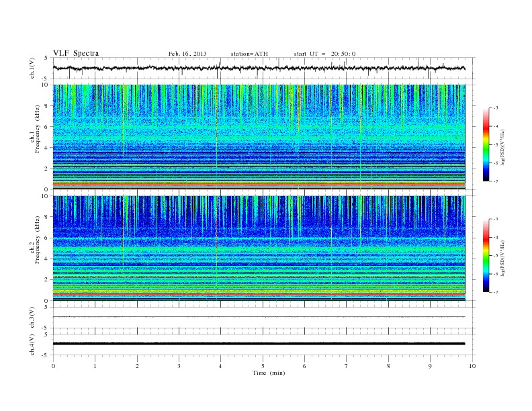The width and height of the screenshot is (532, 411).
Task: Click the time axis tick label '5'
Action: pos(263,366)
